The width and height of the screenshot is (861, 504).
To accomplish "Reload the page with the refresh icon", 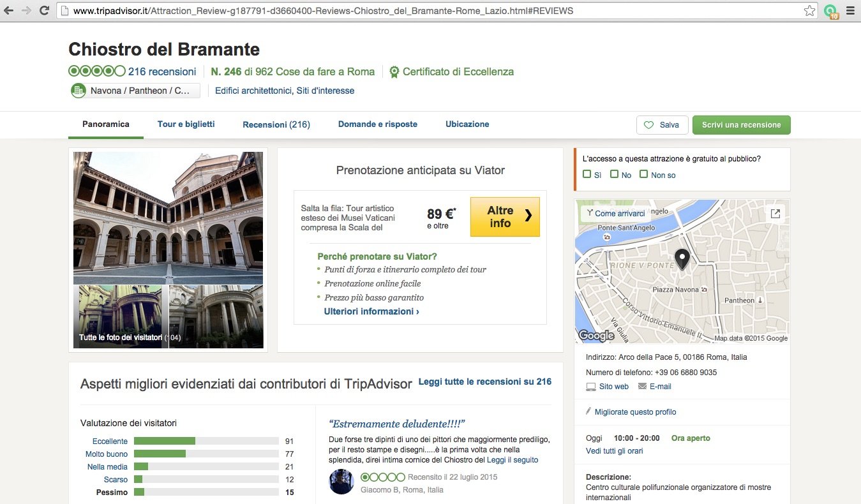I will tap(44, 11).
